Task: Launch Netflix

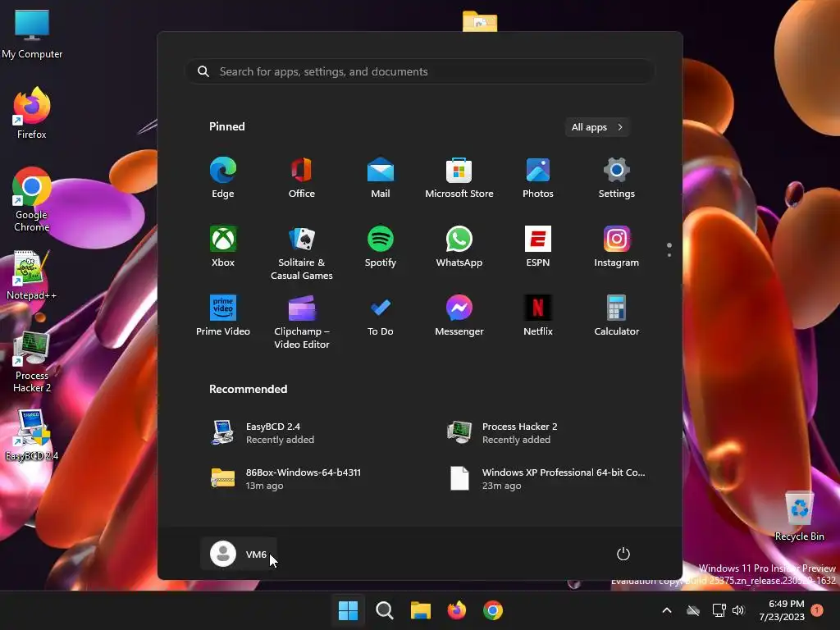Action: 538,316
